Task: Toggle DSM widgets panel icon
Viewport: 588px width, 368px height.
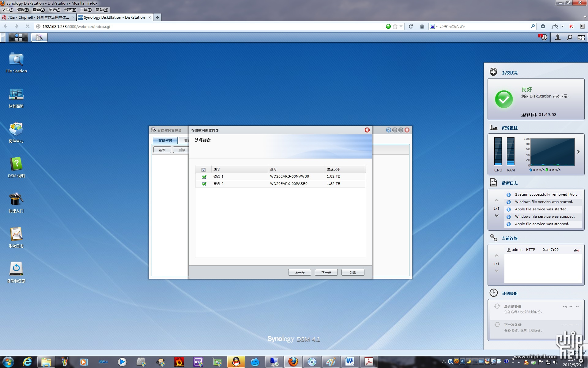Action: click(581, 37)
